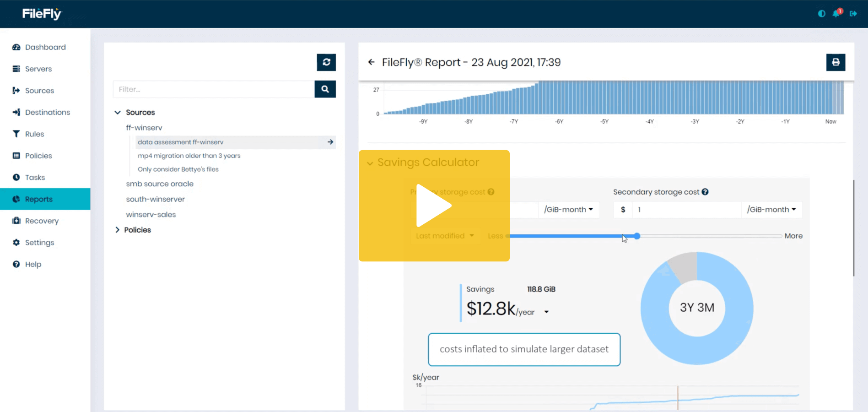The height and width of the screenshot is (412, 868).
Task: Select ff-winserv in the tree
Action: coord(144,128)
